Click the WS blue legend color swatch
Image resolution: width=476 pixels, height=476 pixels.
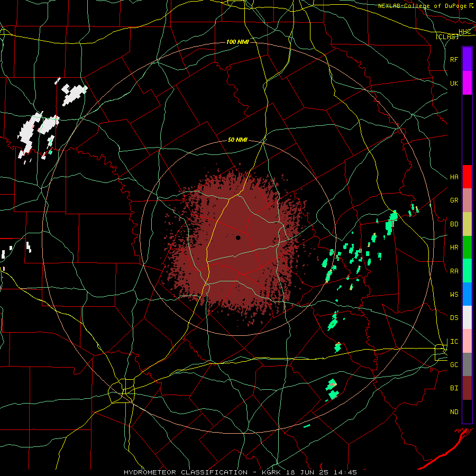coord(467,294)
